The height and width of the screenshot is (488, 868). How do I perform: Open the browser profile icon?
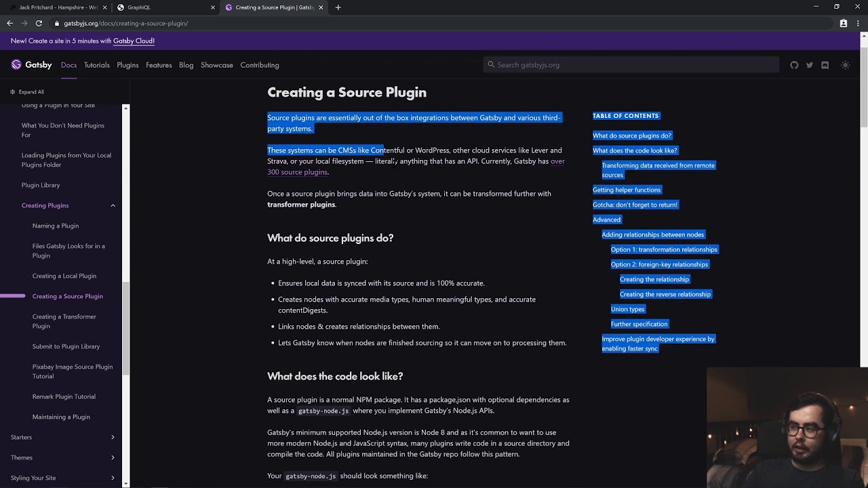(844, 23)
